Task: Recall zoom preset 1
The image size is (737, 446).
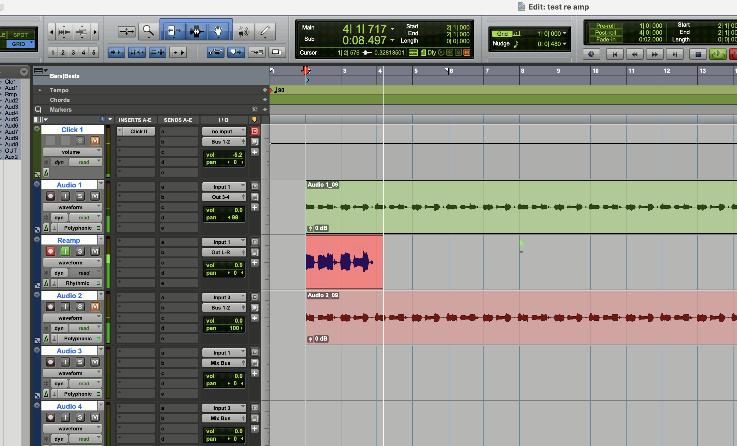Action: coord(53,53)
